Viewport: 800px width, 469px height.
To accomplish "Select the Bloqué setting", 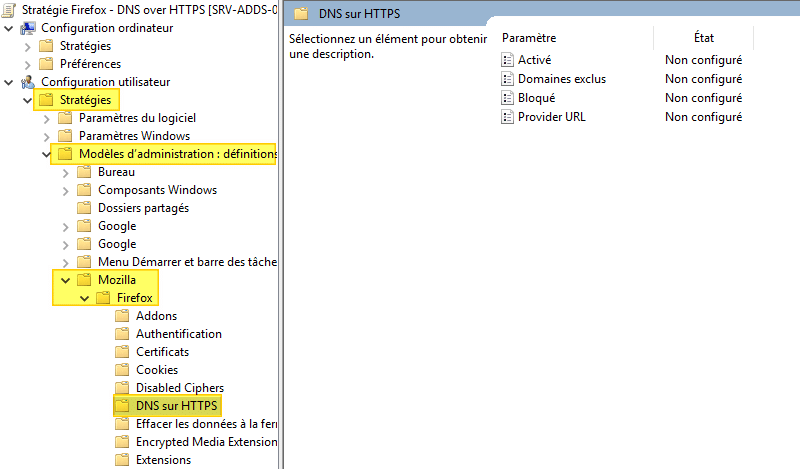I will (x=536, y=98).
